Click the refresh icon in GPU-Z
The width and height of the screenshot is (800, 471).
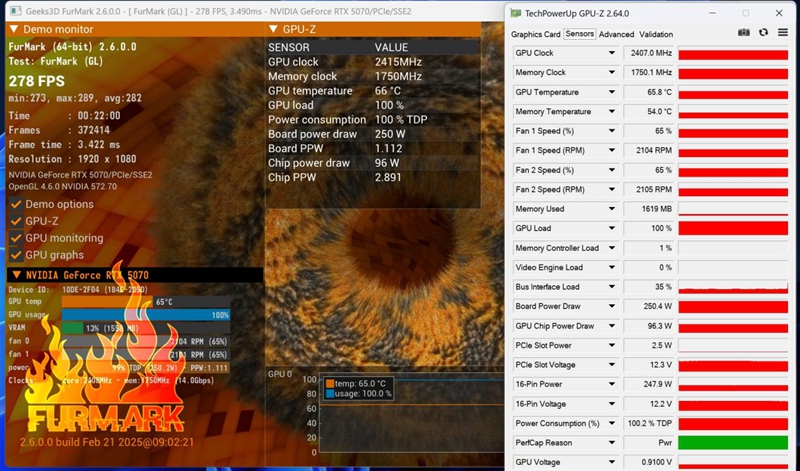[x=763, y=33]
